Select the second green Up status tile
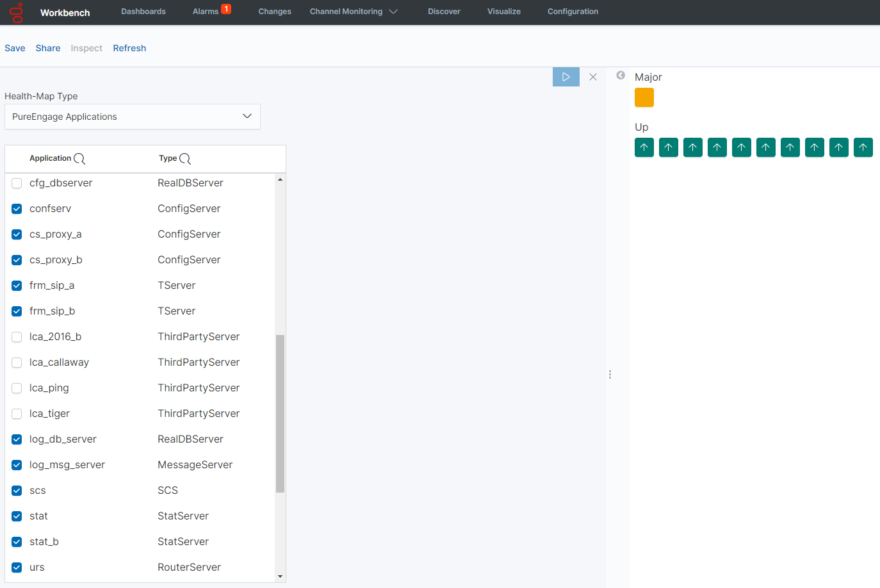This screenshot has width=880, height=588. click(669, 147)
